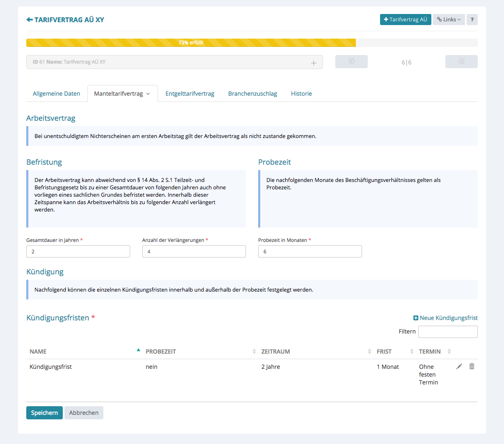The height and width of the screenshot is (444, 504).
Task: Click the 73% erfüllt progress bar
Action: point(191,43)
